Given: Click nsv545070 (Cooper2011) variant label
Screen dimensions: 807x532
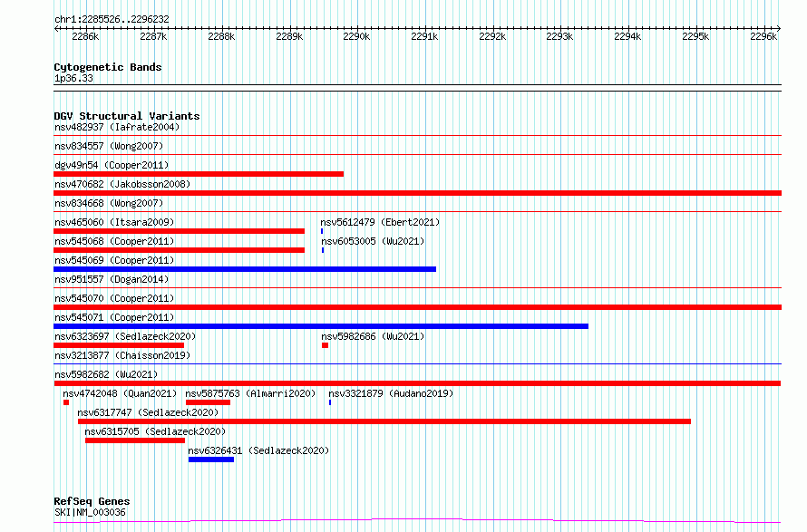Looking at the screenshot, I should coord(114,298).
